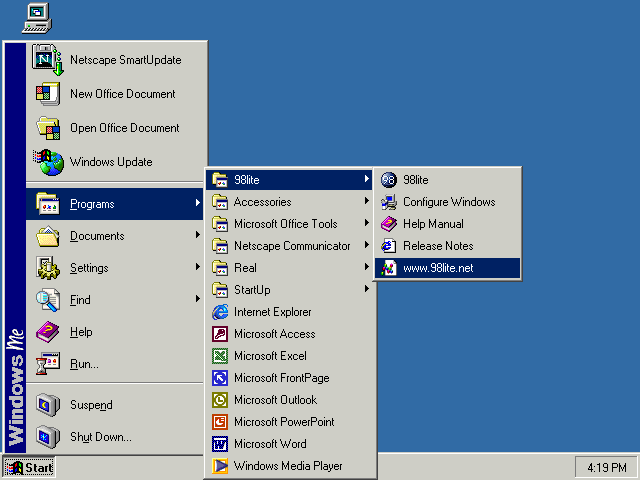Launch www.98lite.net website link text

tap(438, 268)
